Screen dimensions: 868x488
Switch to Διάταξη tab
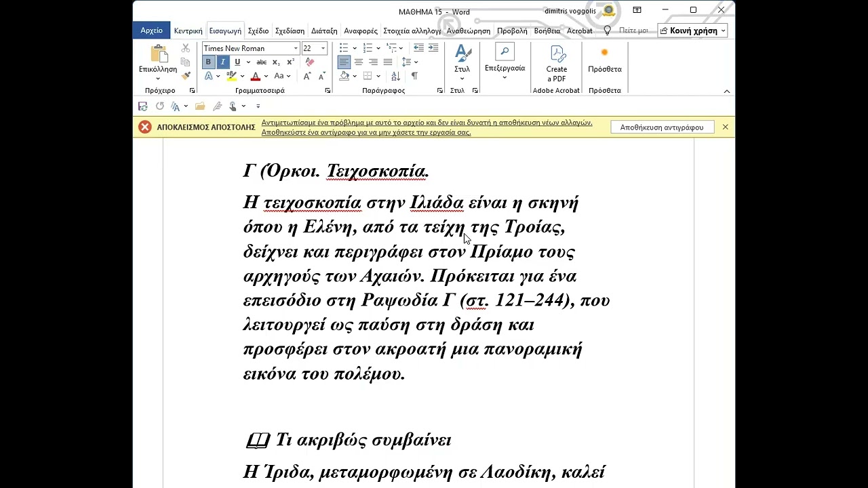324,31
